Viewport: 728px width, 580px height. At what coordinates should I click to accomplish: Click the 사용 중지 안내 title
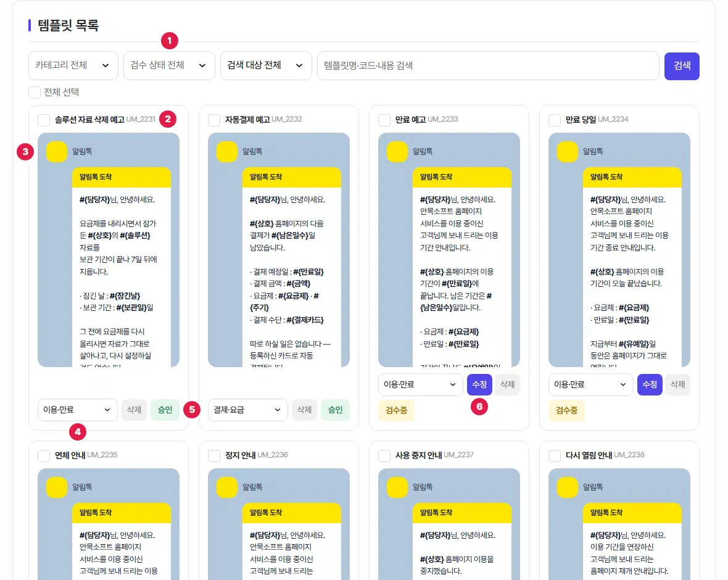tap(419, 455)
